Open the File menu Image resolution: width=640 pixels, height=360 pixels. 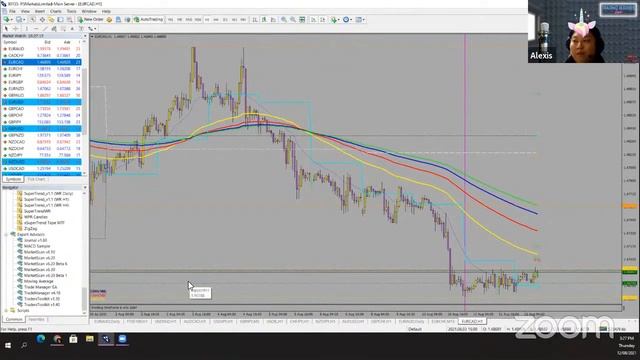[x=12, y=11]
